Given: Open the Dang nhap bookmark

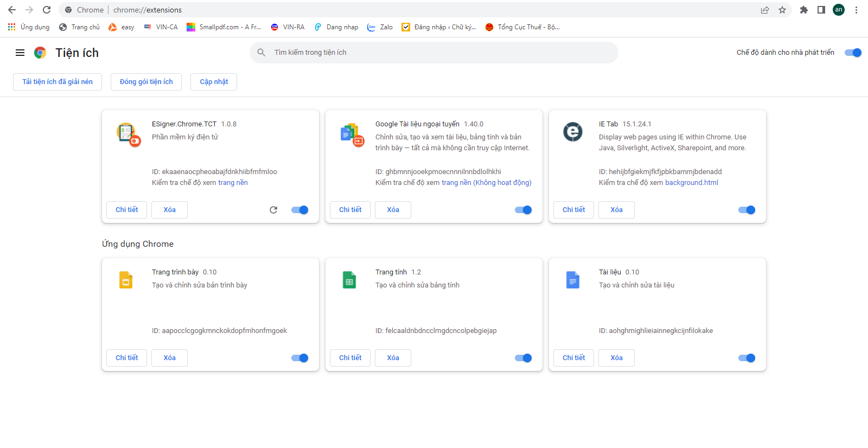Looking at the screenshot, I should (336, 27).
